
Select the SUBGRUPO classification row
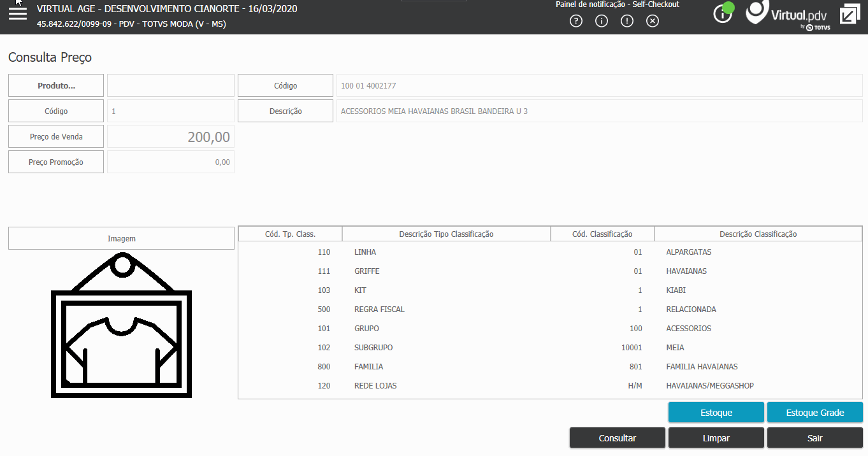(x=550, y=348)
